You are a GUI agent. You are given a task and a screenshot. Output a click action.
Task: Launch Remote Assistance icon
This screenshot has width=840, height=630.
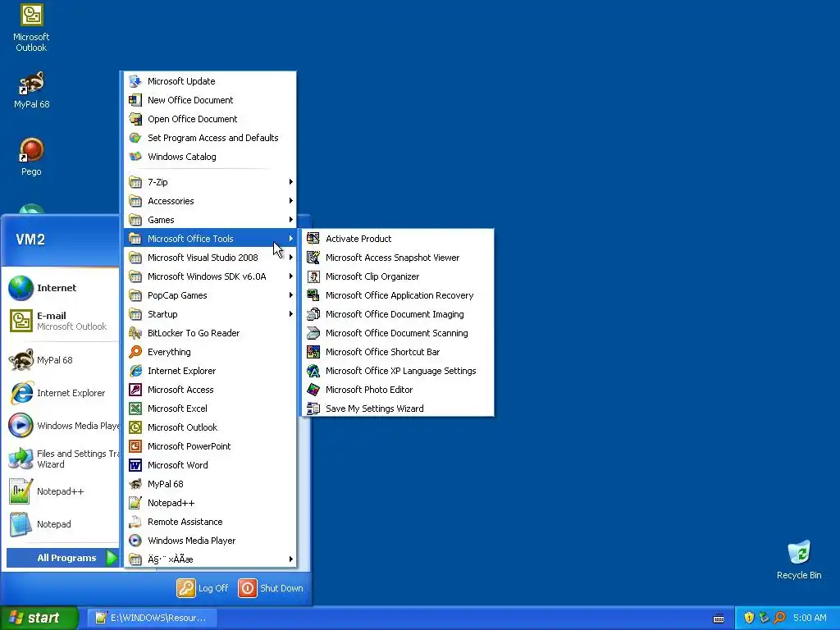click(135, 521)
